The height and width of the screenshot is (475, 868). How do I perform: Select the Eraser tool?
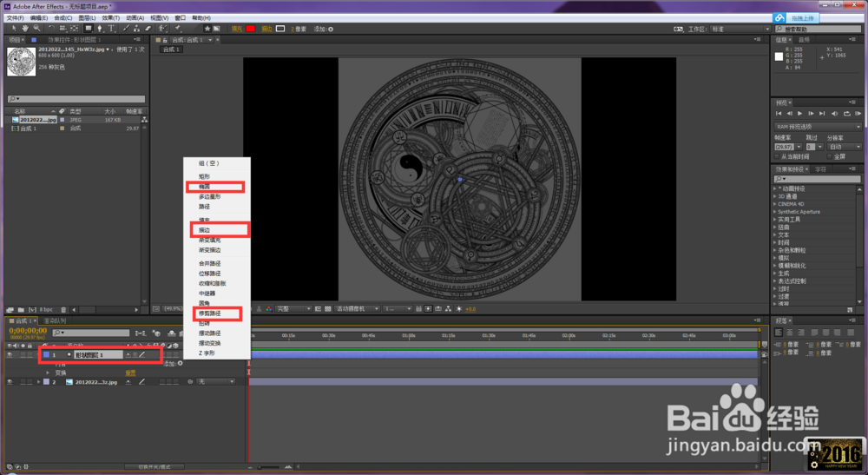(148, 29)
